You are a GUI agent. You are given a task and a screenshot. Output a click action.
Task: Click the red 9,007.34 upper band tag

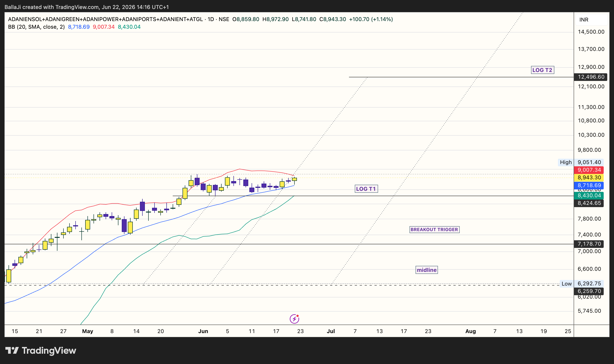click(x=589, y=170)
